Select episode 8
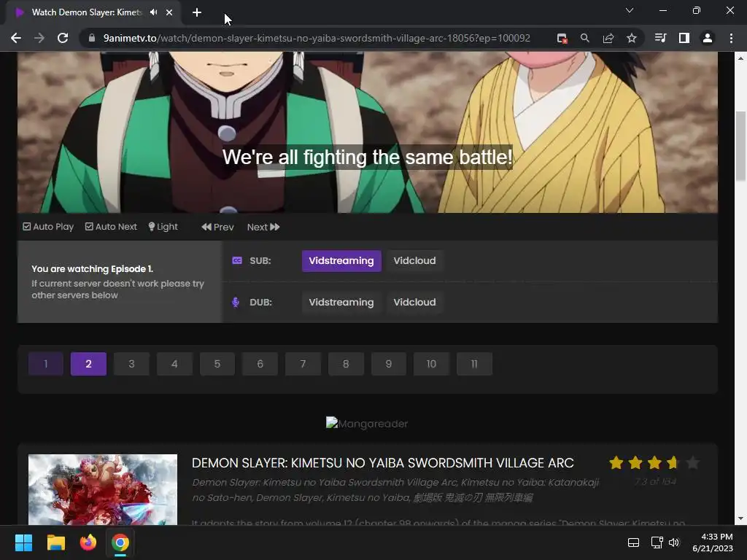This screenshot has height=560, width=747. click(346, 364)
